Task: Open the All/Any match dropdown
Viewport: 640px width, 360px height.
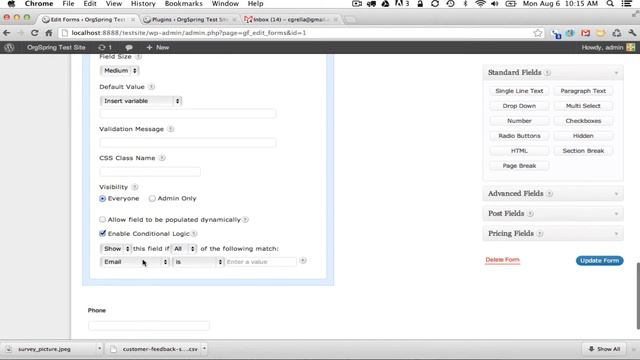Action: pyautogui.click(x=184, y=249)
